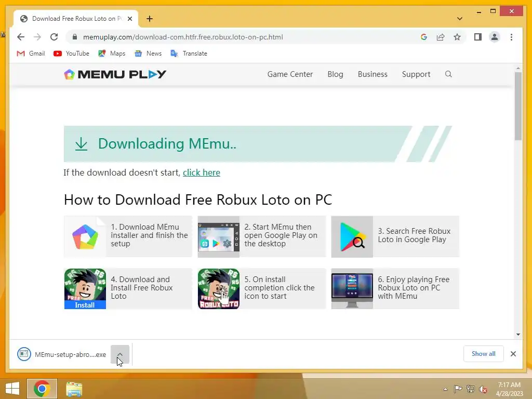Open the Blog menu item

point(335,74)
